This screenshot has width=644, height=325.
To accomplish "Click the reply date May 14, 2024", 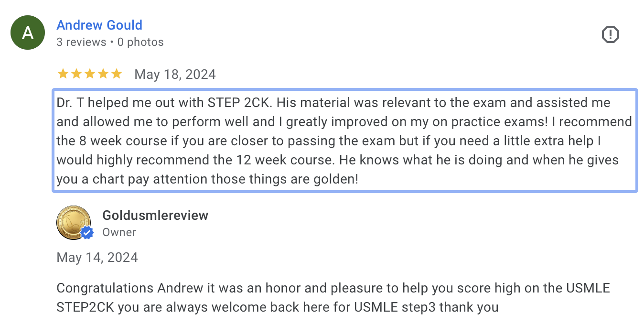I will [x=97, y=258].
